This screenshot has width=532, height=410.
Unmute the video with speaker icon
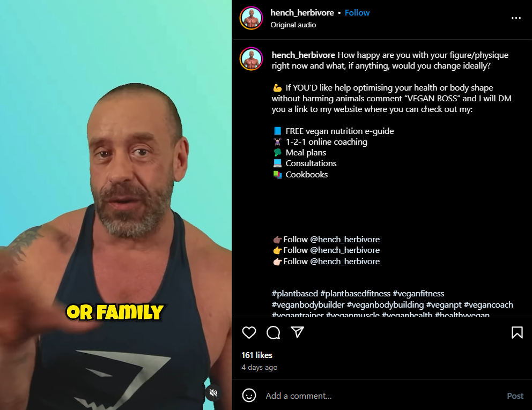coord(213,393)
